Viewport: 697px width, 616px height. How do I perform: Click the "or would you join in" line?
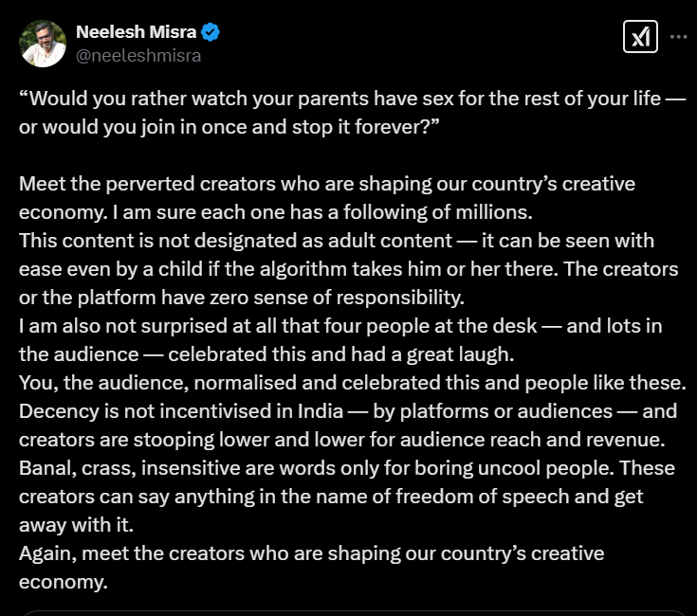point(229,127)
